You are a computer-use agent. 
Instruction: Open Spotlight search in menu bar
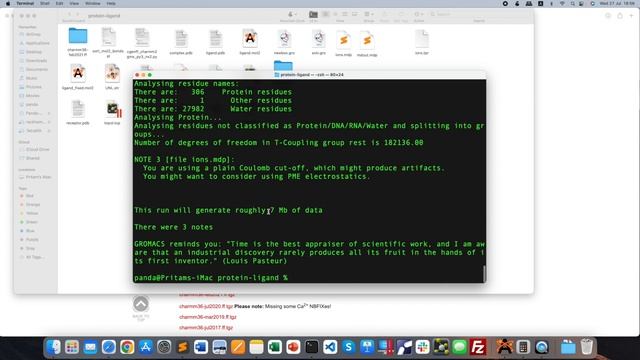(x=572, y=3)
